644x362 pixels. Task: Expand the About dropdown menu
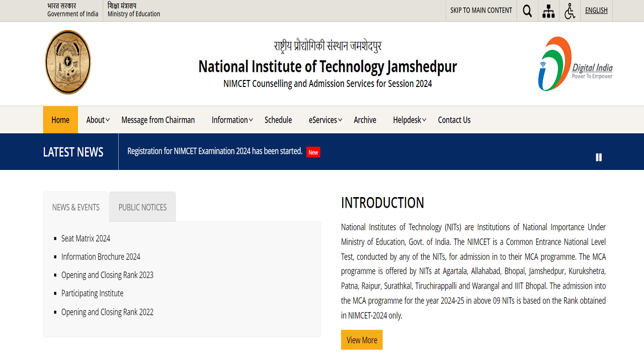pos(97,120)
